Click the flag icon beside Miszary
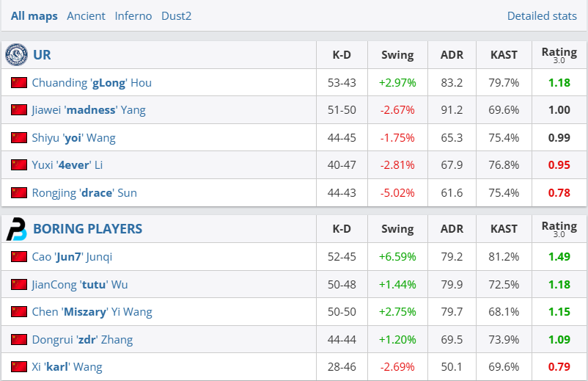 tap(19, 312)
